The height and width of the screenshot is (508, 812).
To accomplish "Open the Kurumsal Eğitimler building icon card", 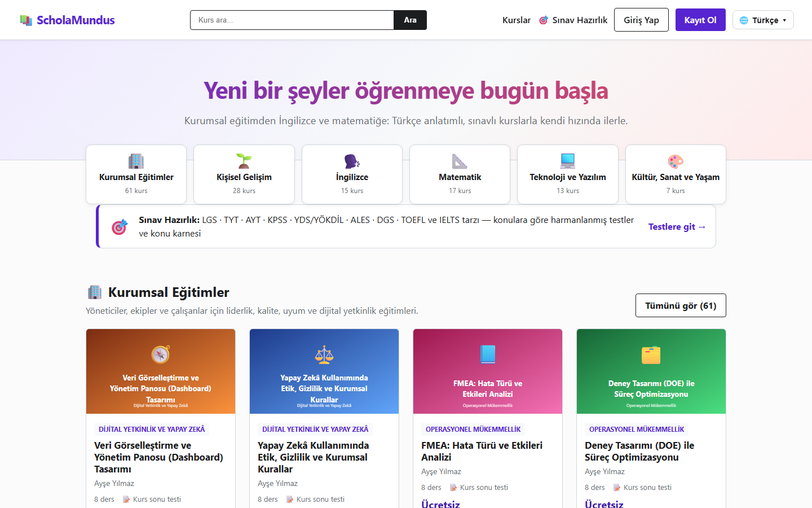I will [x=136, y=161].
